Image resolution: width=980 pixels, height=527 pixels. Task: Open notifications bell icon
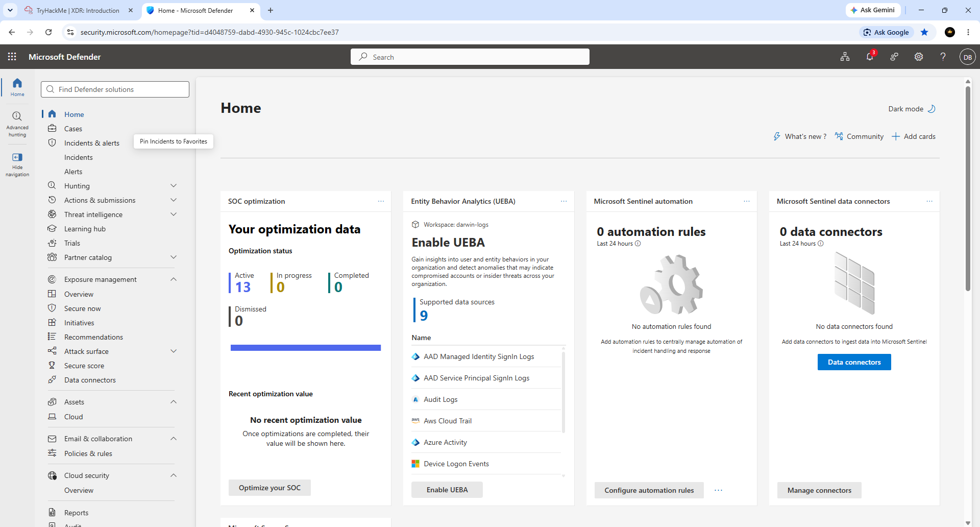pos(870,57)
